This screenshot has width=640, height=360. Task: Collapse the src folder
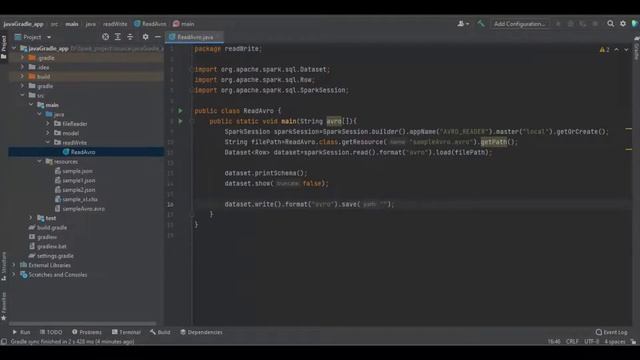coord(22,96)
